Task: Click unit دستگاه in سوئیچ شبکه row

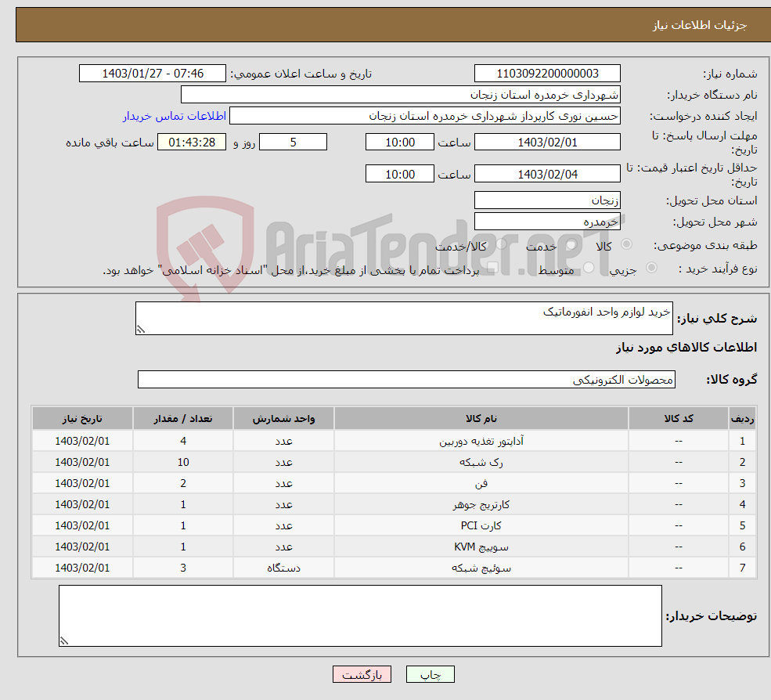Action: click(x=283, y=568)
